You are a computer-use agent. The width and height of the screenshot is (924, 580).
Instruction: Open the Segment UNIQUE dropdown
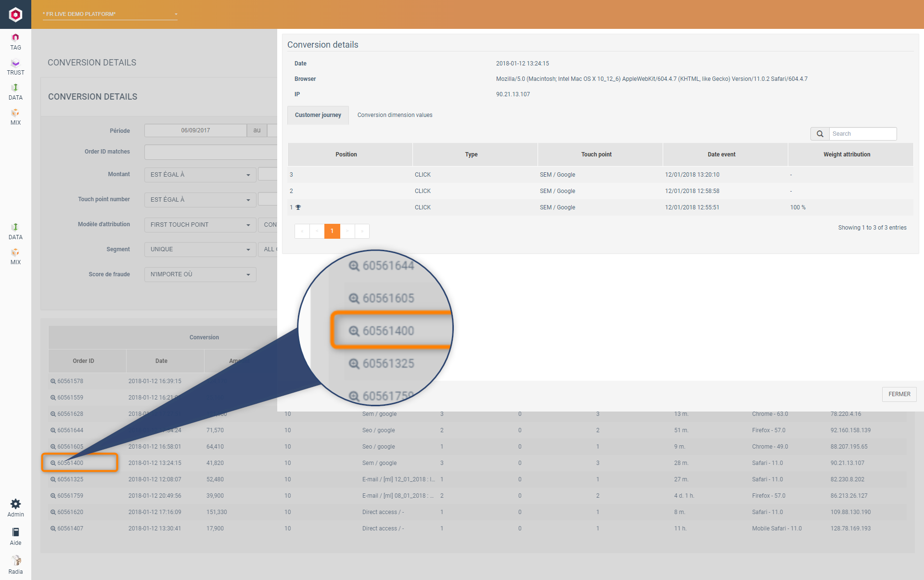coord(200,249)
